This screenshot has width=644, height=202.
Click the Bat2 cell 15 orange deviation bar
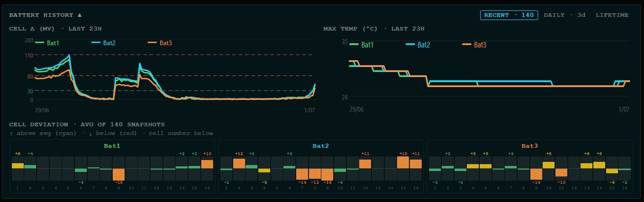[403, 163]
